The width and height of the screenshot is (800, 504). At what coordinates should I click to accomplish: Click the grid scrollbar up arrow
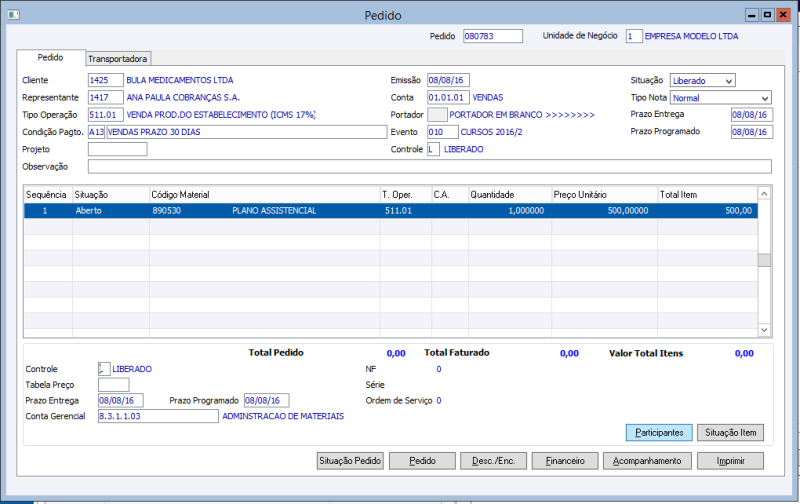click(x=764, y=194)
